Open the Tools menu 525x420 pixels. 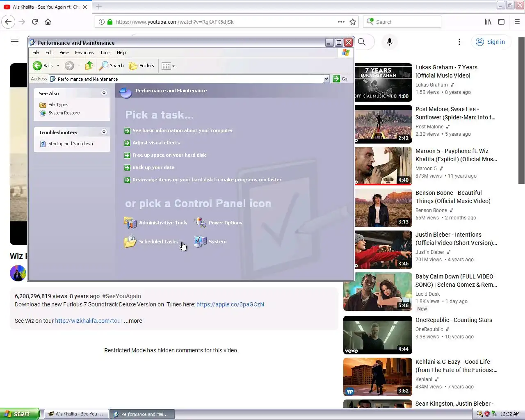tap(105, 52)
